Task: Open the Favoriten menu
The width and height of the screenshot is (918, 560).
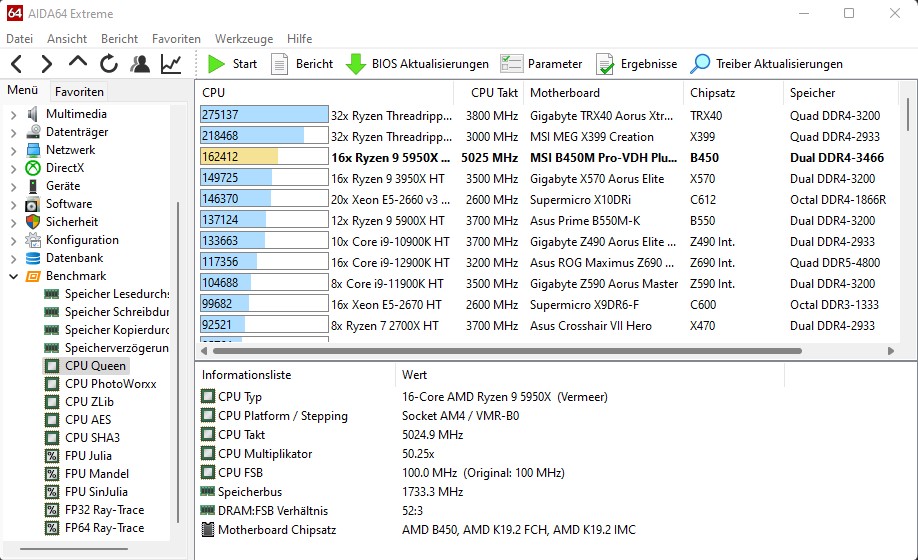Action: [176, 39]
